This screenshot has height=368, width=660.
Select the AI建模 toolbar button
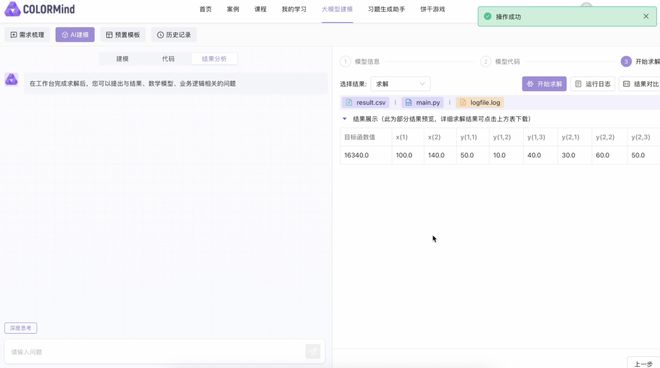75,35
